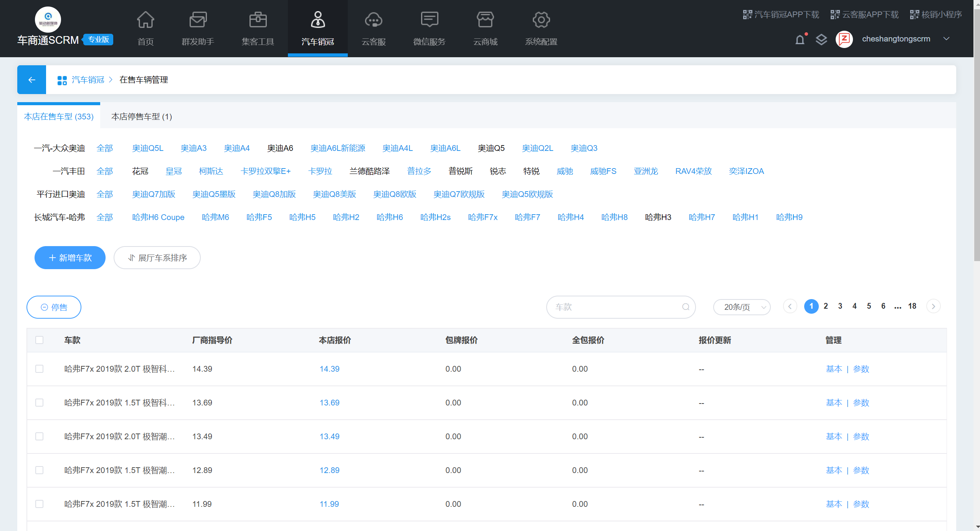Check the box for 哈弗F7x 12.89 row
This screenshot has height=531, width=980.
(39, 470)
